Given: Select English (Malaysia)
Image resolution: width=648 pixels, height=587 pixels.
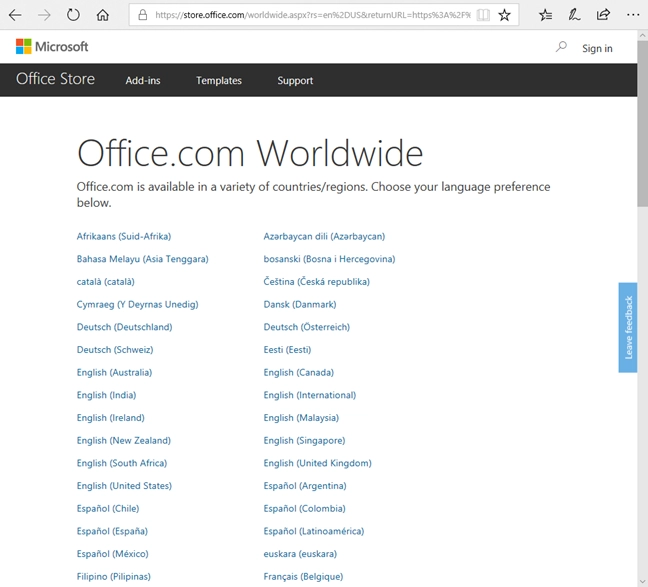Looking at the screenshot, I should [301, 418].
